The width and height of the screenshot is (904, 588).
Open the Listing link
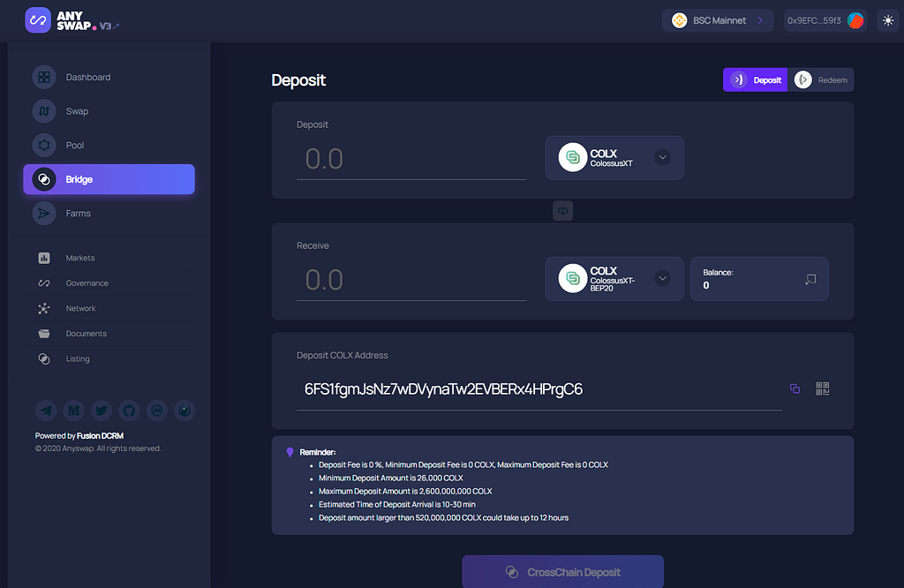tap(78, 358)
